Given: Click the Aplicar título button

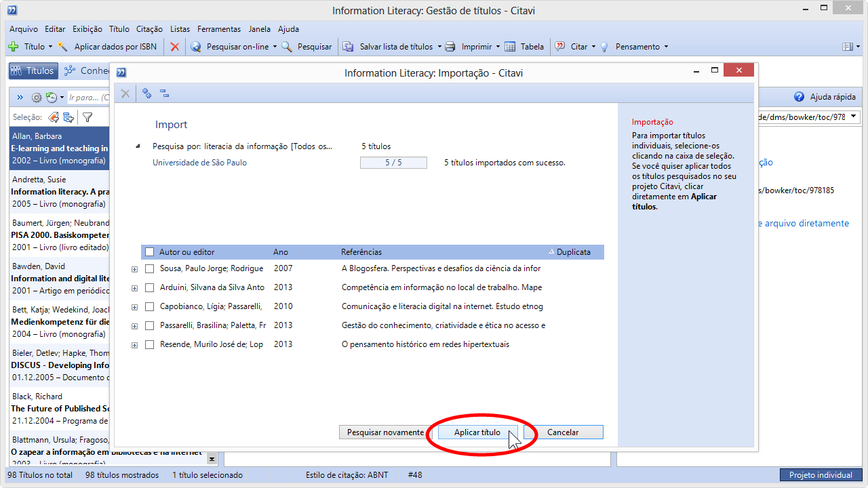Looking at the screenshot, I should pos(477,432).
